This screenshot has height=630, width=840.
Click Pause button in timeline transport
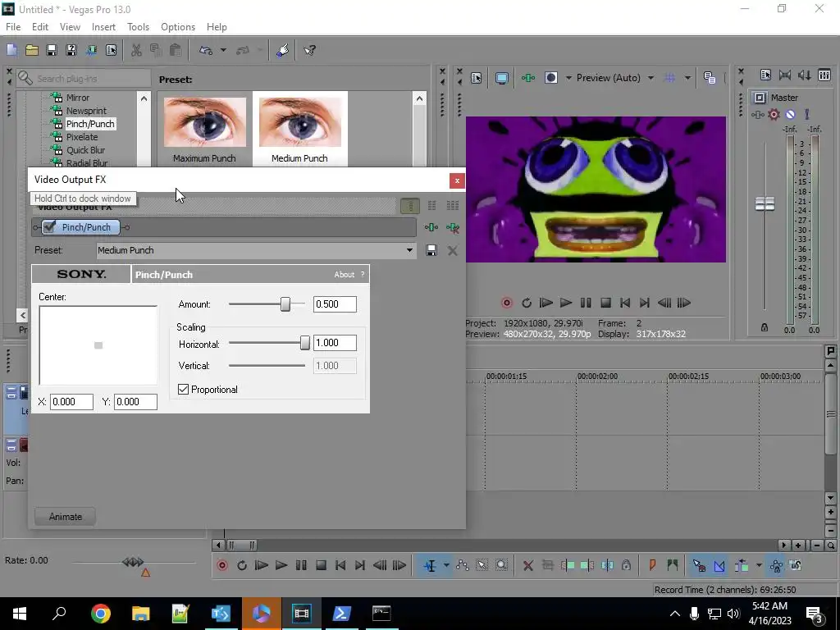(x=301, y=565)
